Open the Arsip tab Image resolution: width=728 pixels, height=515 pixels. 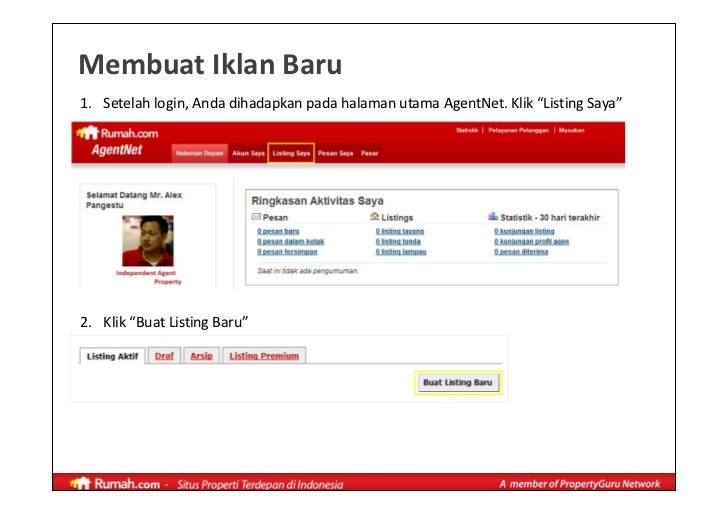[202, 356]
